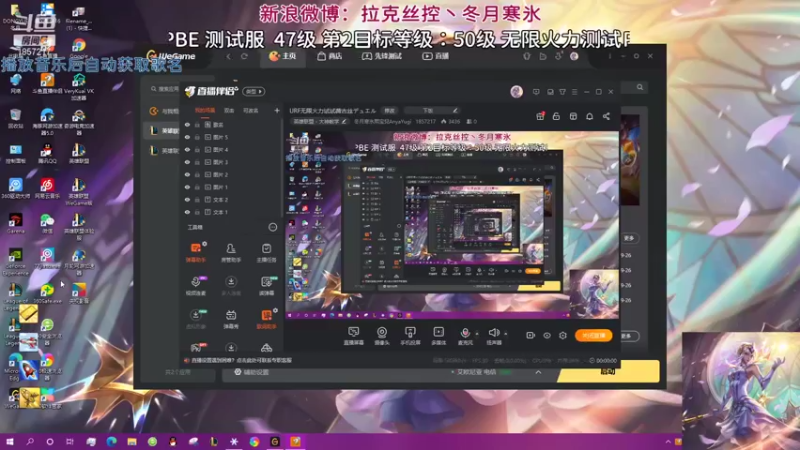Toggle preview eye icon in bottom bar
The height and width of the screenshot is (450, 800).
pos(546,335)
